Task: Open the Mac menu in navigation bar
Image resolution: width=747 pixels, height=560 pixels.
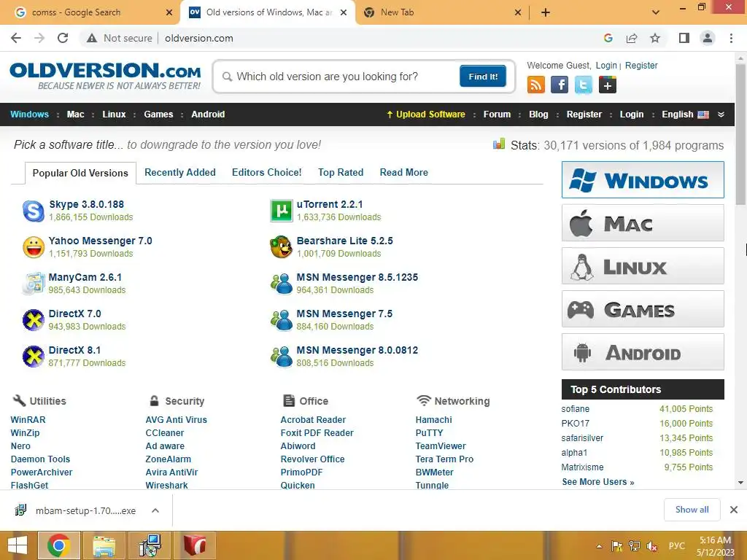Action: 75,114
